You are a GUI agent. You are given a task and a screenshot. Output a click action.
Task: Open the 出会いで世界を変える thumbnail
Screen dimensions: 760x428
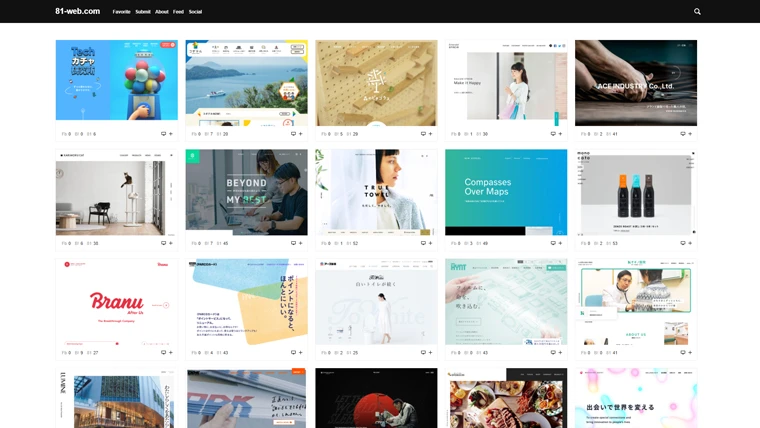click(636, 398)
